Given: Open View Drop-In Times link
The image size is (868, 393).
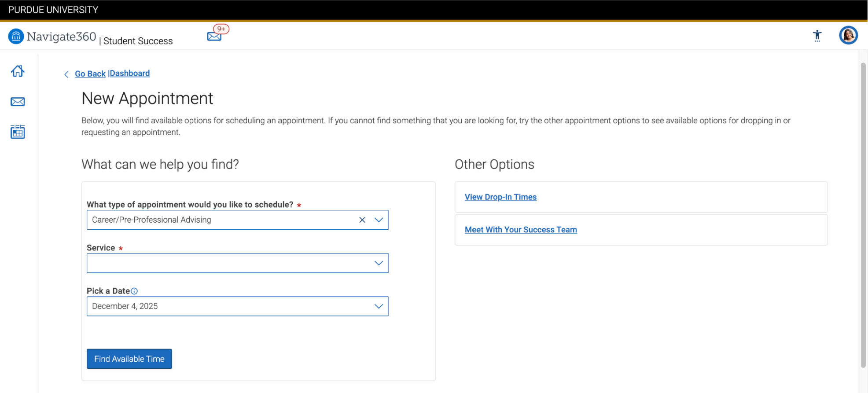Looking at the screenshot, I should tap(500, 197).
